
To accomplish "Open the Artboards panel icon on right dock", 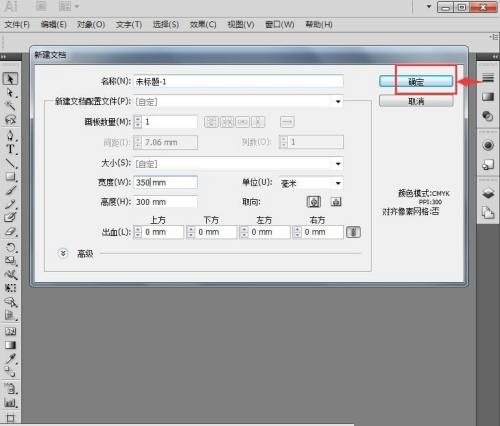I will tap(488, 213).
